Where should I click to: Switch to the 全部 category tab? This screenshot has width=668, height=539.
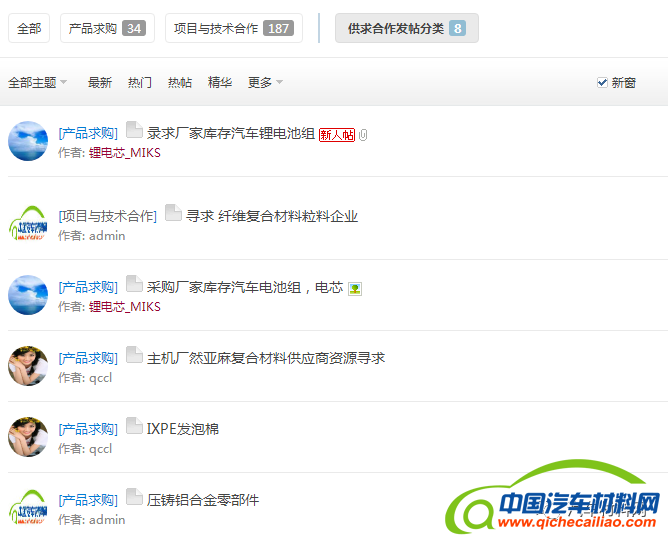[29, 29]
